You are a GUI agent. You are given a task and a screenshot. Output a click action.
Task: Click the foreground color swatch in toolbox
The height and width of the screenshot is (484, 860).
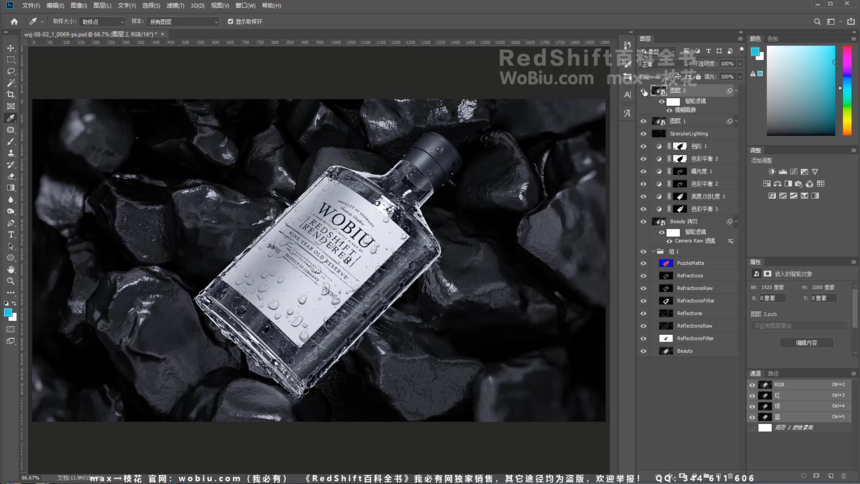[8, 313]
